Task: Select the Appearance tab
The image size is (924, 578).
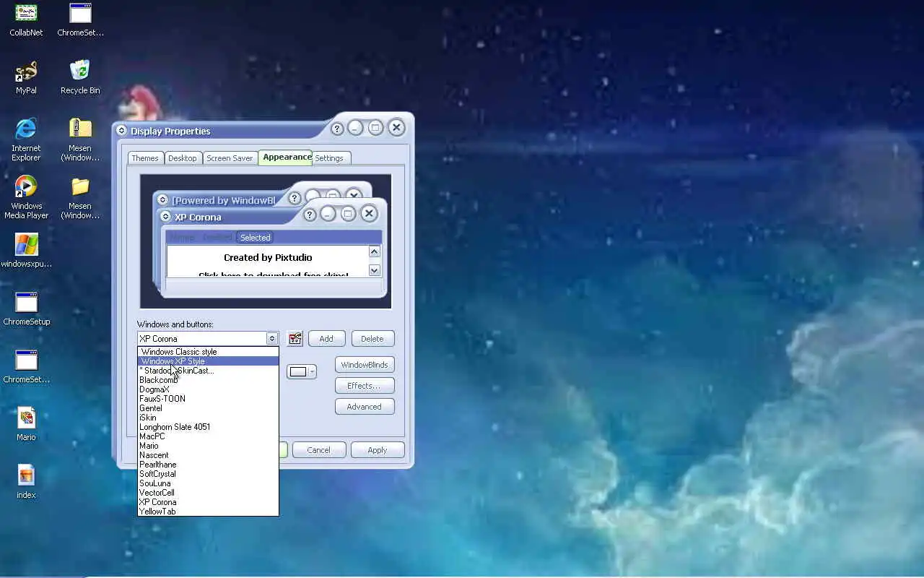Action: point(287,157)
